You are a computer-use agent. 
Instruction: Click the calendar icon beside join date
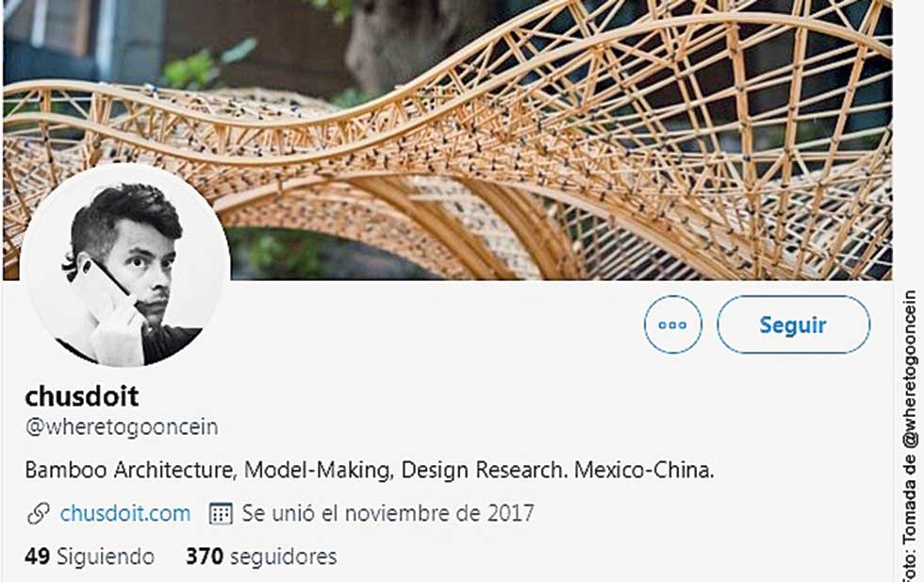pos(221,513)
